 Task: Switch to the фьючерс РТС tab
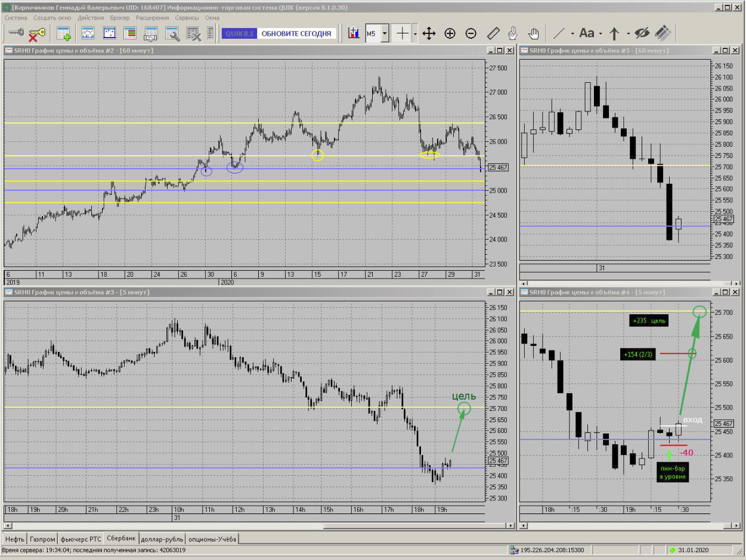click(x=81, y=539)
